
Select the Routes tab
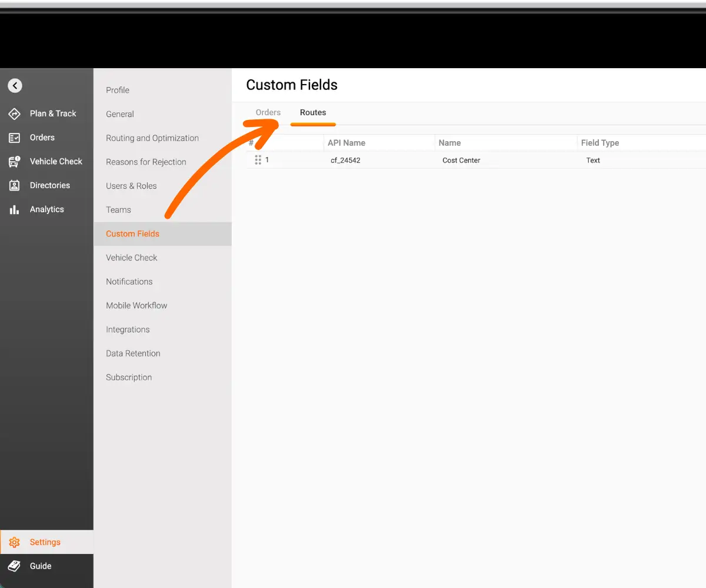(313, 112)
